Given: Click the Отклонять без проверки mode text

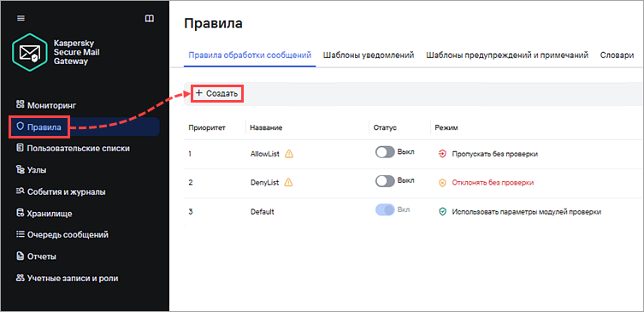Looking at the screenshot, I should click(x=493, y=183).
